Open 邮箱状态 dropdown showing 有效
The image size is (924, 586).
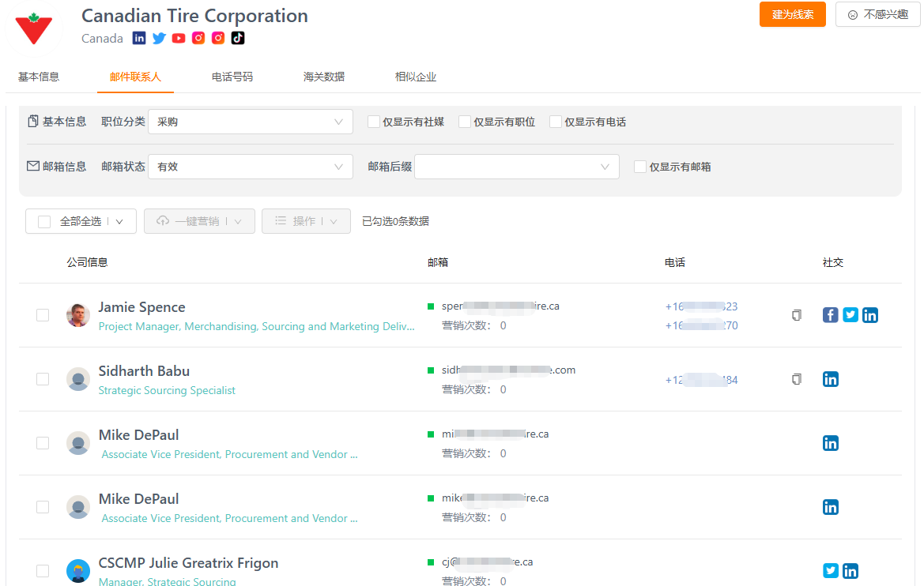[251, 167]
